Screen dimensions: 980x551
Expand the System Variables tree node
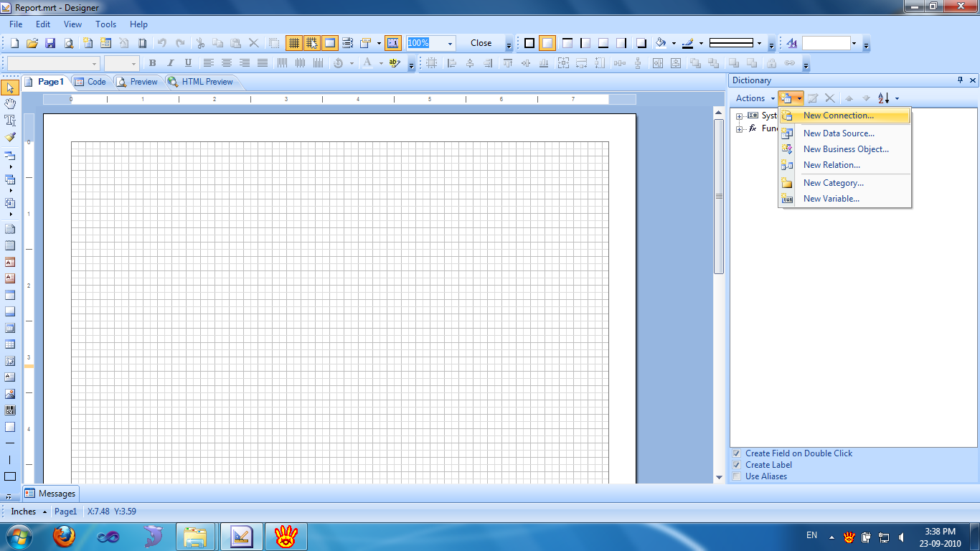740,116
